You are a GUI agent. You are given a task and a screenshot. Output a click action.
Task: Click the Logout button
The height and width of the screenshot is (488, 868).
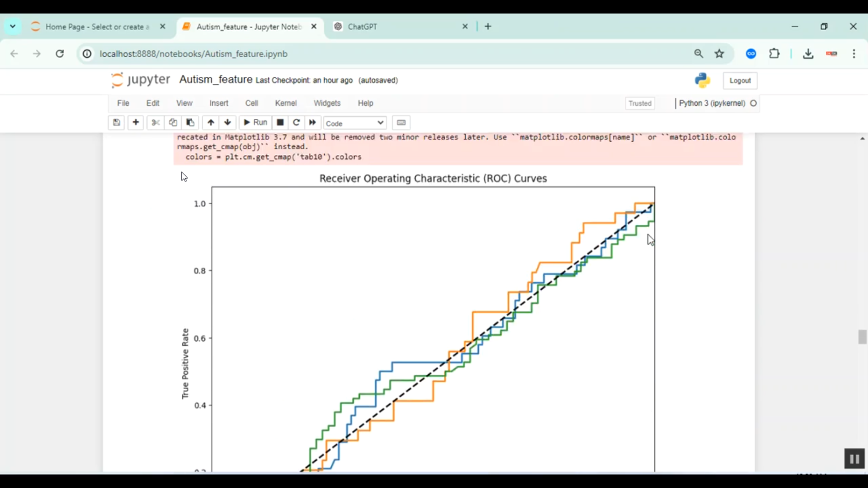tap(740, 81)
